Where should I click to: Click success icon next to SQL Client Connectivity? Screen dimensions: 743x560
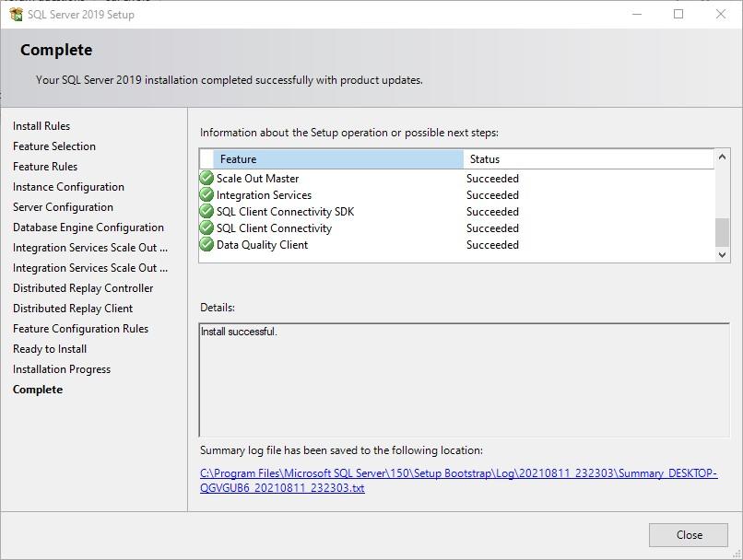[206, 228]
